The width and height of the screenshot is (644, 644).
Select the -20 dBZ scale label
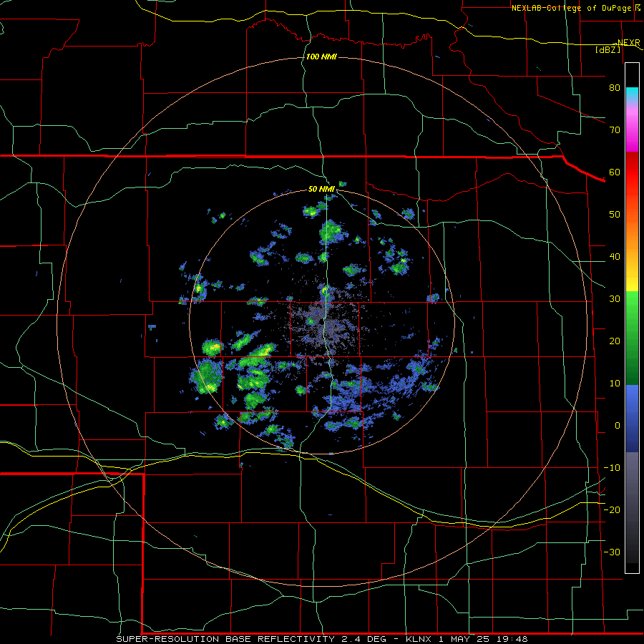click(x=612, y=509)
